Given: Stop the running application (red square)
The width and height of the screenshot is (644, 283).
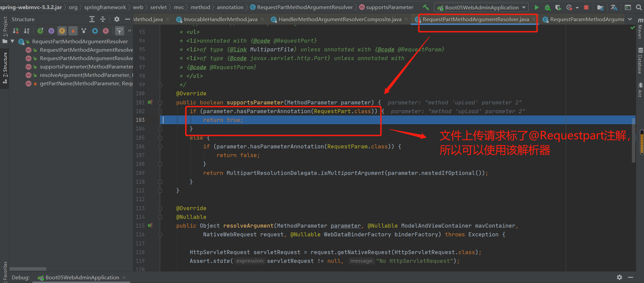Looking at the screenshot, I should click(x=586, y=7).
